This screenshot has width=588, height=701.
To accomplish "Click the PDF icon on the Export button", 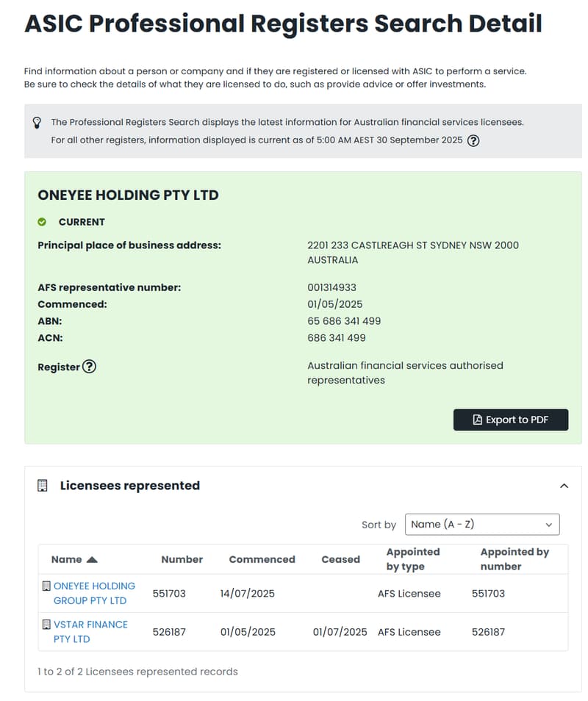I will [478, 420].
